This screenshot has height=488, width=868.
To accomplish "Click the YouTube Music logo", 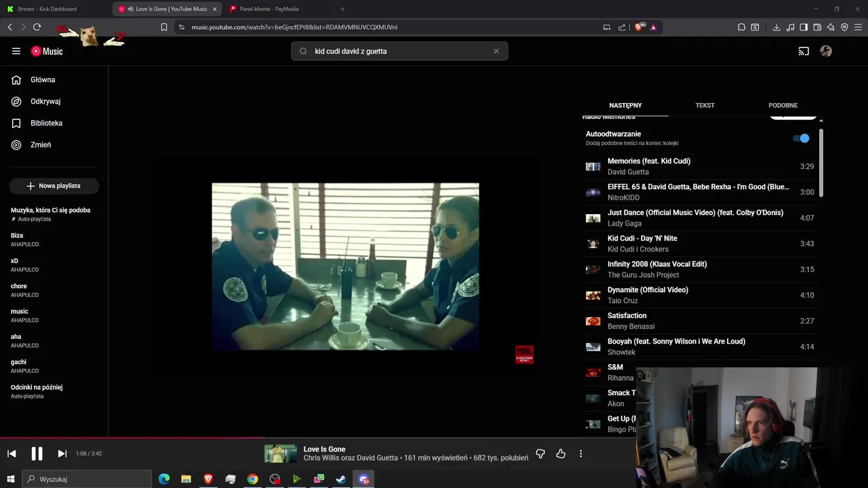I will (x=47, y=51).
